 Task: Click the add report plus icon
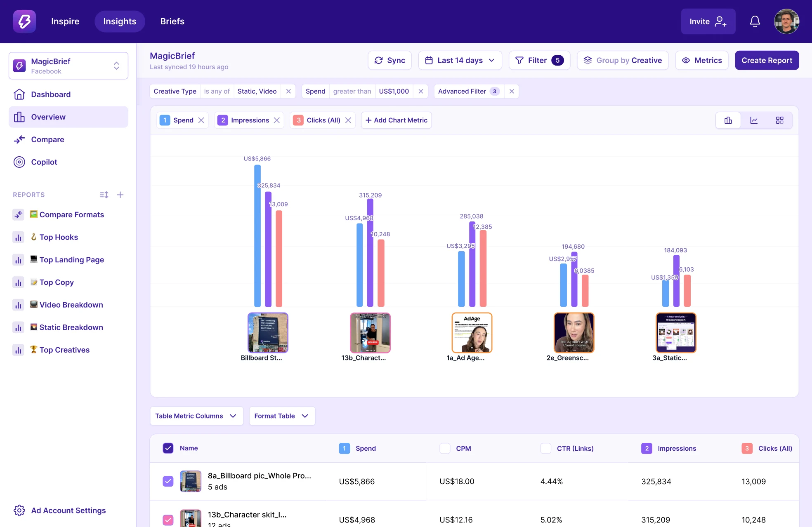click(x=120, y=195)
